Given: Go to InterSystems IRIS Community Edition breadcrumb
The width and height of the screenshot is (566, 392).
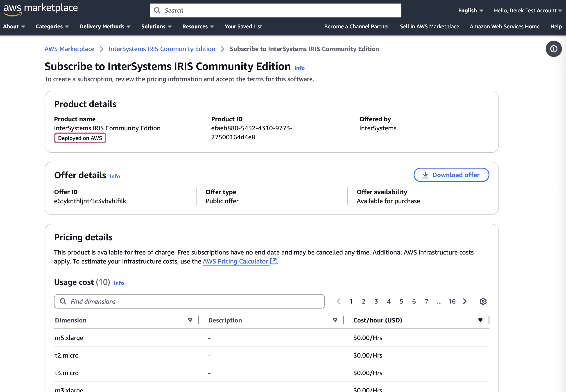Looking at the screenshot, I should [x=162, y=49].
